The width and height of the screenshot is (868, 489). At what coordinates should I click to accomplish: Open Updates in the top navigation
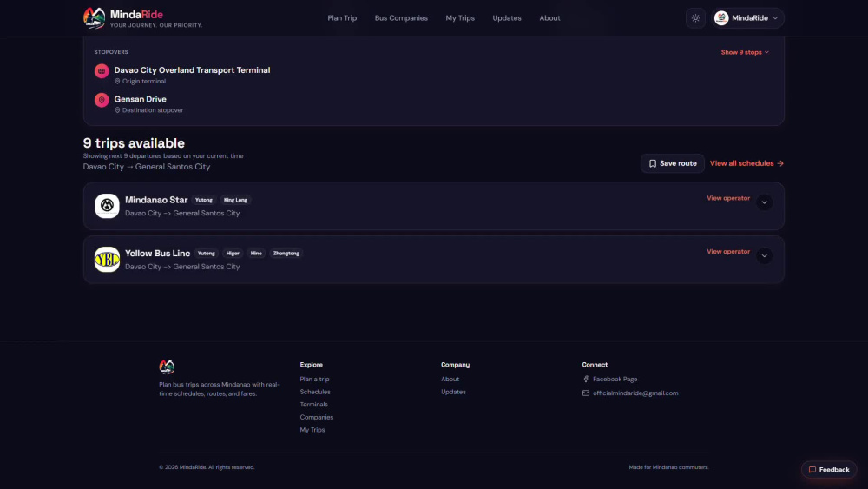coord(507,18)
